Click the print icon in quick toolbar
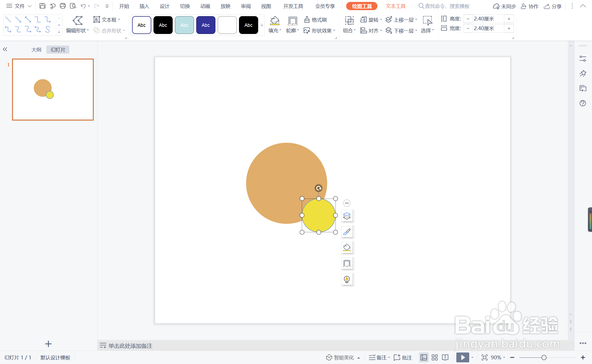The width and height of the screenshot is (592, 364). [x=63, y=6]
